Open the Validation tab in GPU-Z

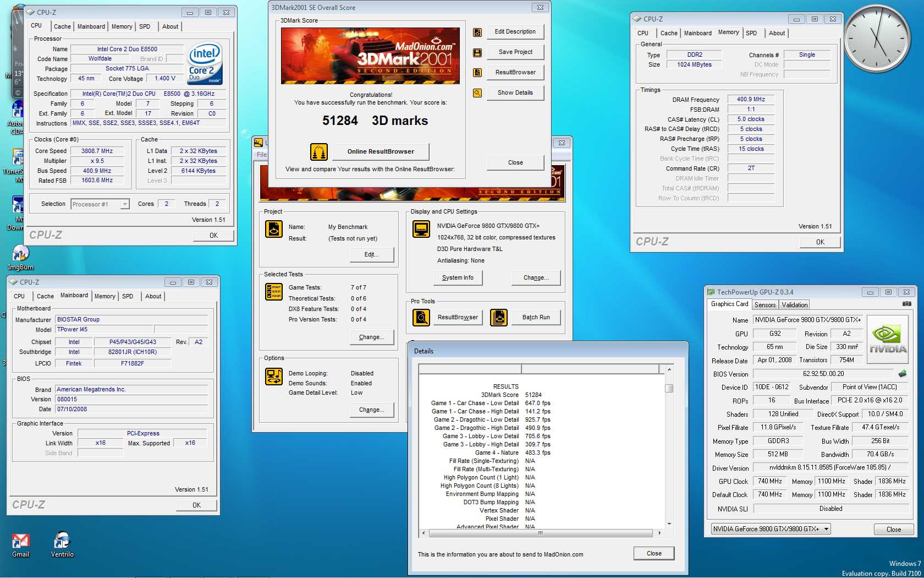coord(795,305)
